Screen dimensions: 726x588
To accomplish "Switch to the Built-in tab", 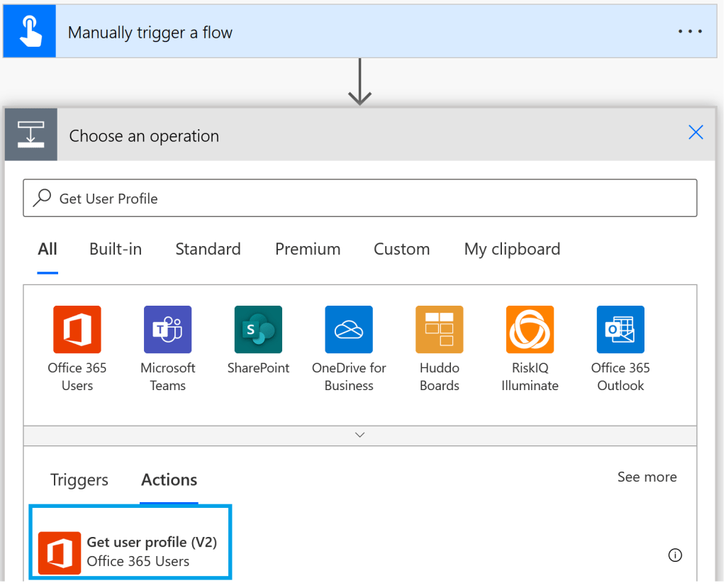I will (x=116, y=249).
